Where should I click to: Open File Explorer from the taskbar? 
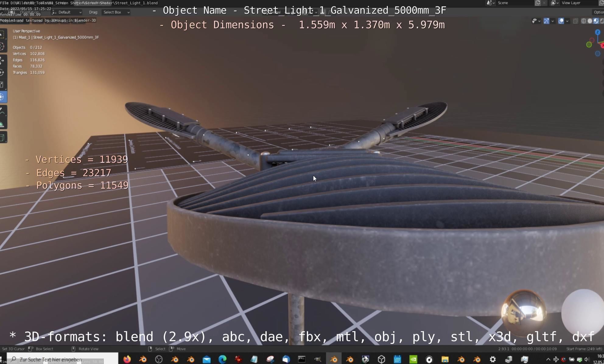tap(445, 359)
